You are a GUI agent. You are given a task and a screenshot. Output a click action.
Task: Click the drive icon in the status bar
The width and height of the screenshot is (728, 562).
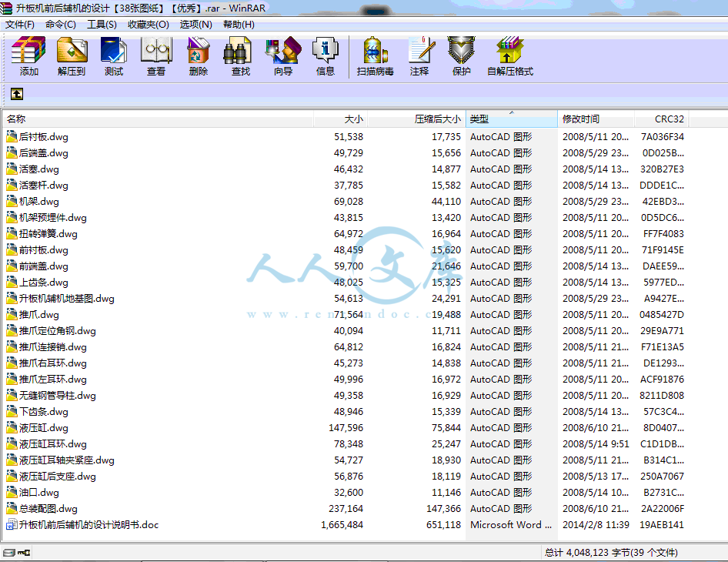(x=8, y=553)
